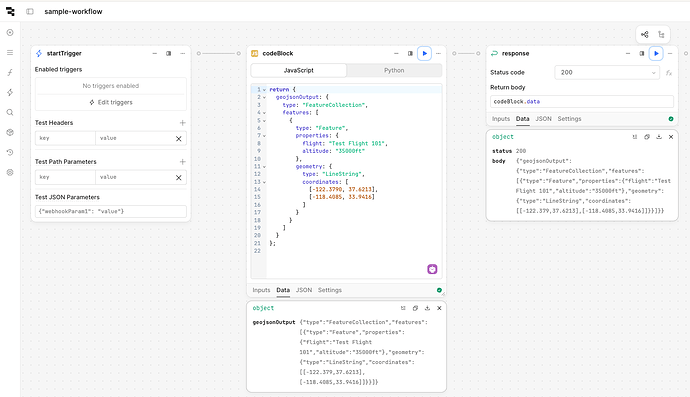This screenshot has height=397, width=690.
Task: Open the codeBlock JSON tab
Action: 304,290
